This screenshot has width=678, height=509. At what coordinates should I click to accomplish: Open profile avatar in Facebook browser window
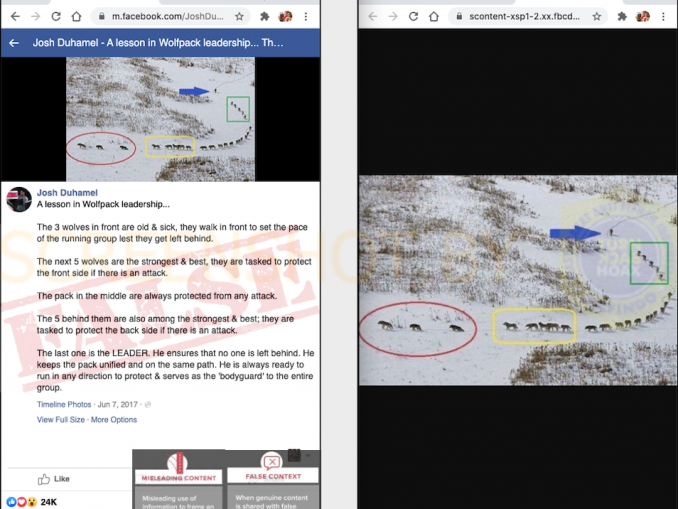[x=285, y=16]
